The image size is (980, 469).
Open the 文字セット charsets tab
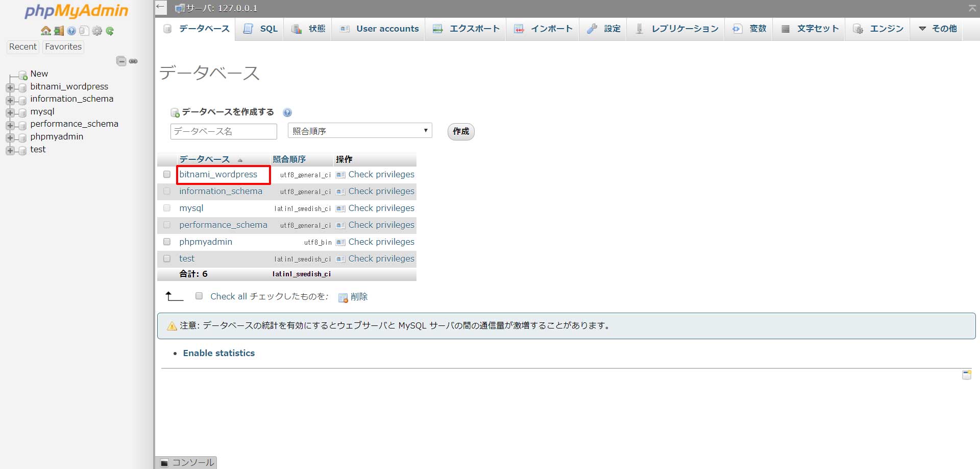[x=810, y=29]
